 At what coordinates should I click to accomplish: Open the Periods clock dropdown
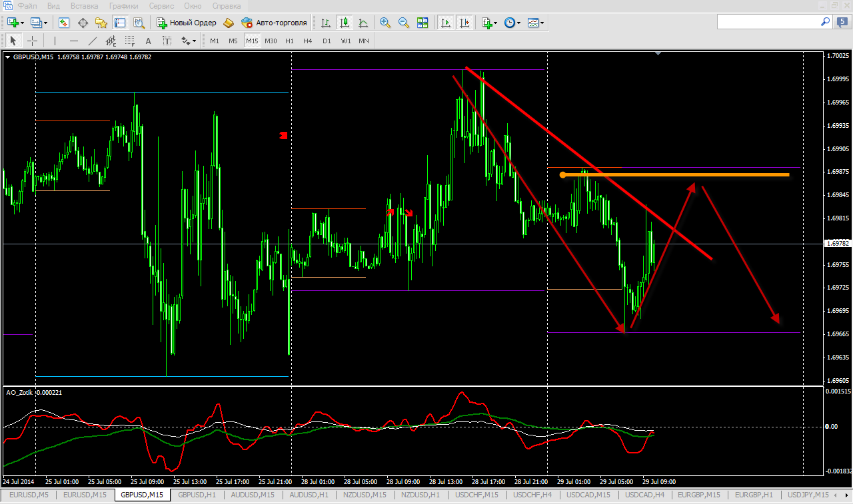512,23
